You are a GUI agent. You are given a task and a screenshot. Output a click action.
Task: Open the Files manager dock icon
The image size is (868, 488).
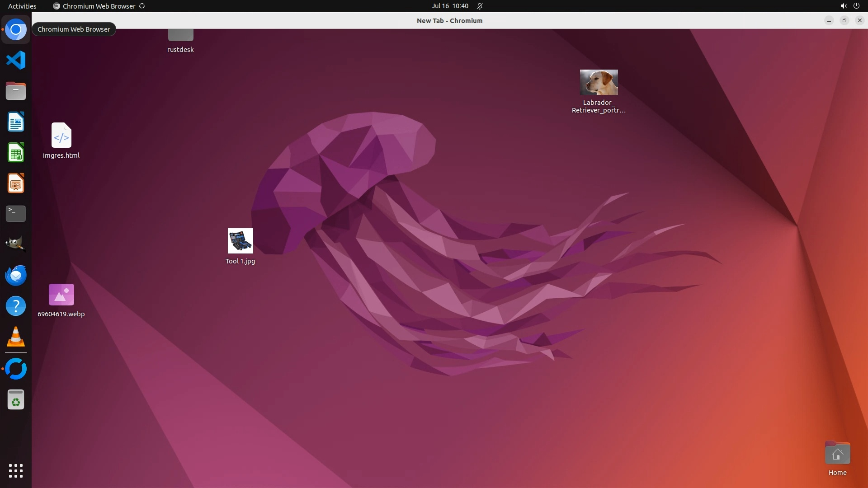tap(16, 91)
